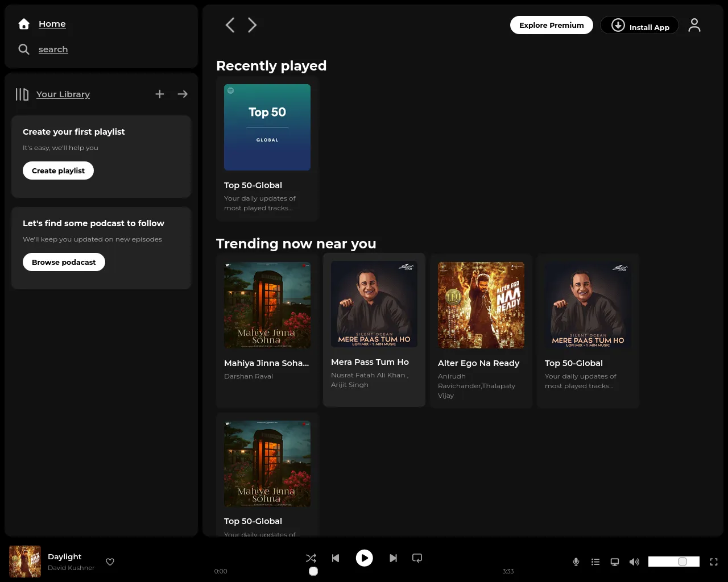
Task: Open Top 50-Global card showing Mere Paas Tum Ho artwork
Action: tap(588, 331)
